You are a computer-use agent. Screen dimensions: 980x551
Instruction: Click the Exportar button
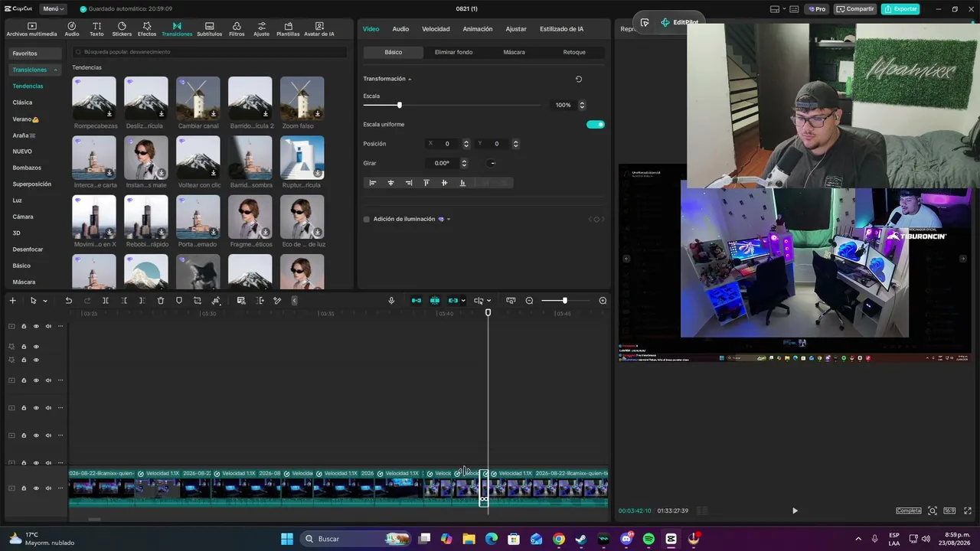tap(900, 9)
